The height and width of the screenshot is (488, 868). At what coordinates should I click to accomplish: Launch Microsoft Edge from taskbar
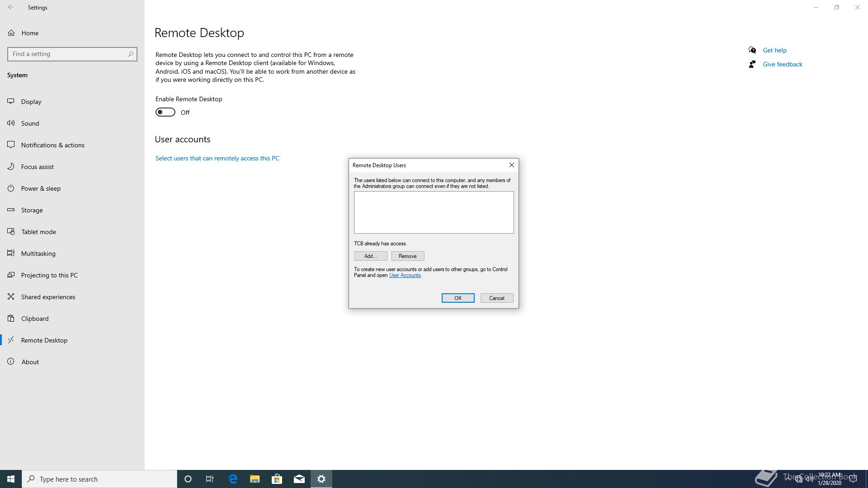233,479
